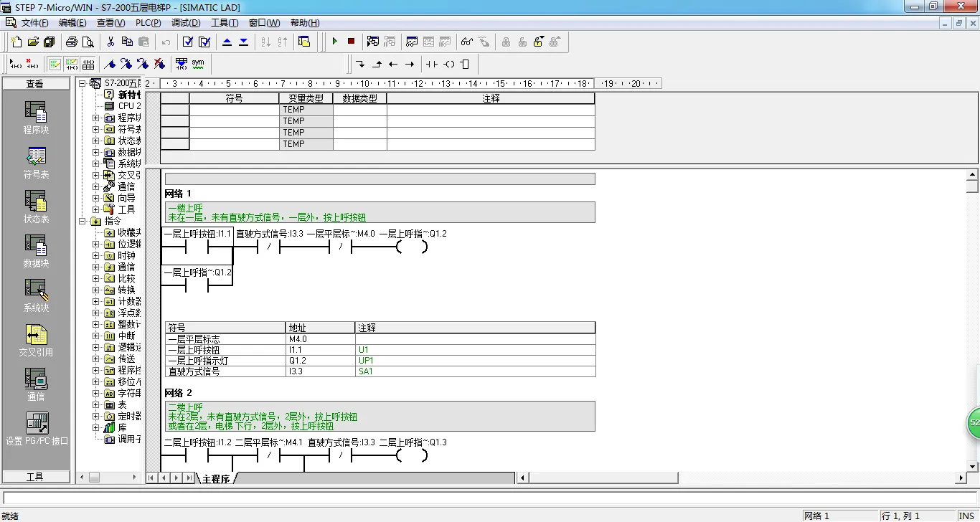The height and width of the screenshot is (522, 980).
Task: Expand the 比较 instruction folder
Action: pos(96,278)
